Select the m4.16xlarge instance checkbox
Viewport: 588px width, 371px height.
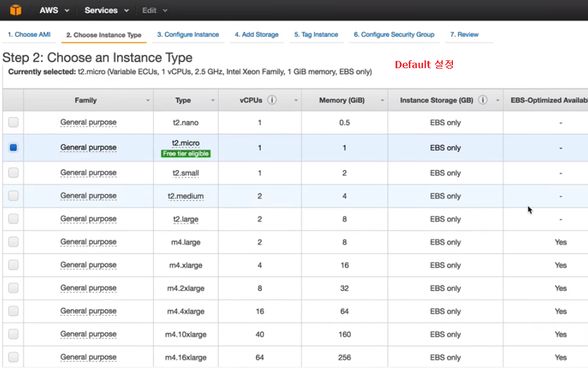point(13,357)
